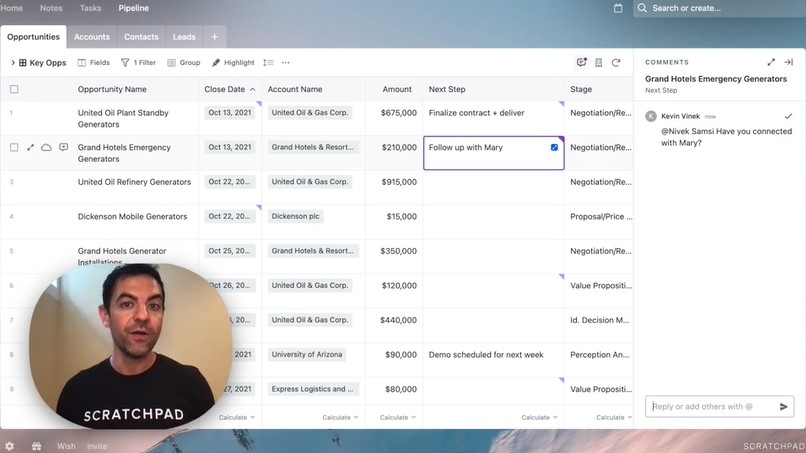This screenshot has height=453, width=806.
Task: Open the row height adjustment icon
Action: pyautogui.click(x=268, y=62)
